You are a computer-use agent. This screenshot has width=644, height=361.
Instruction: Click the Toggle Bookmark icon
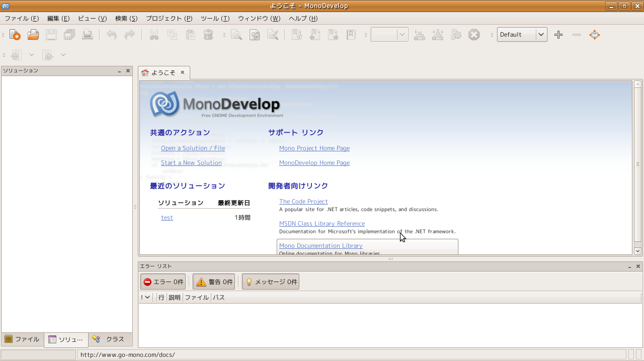pos(297,35)
